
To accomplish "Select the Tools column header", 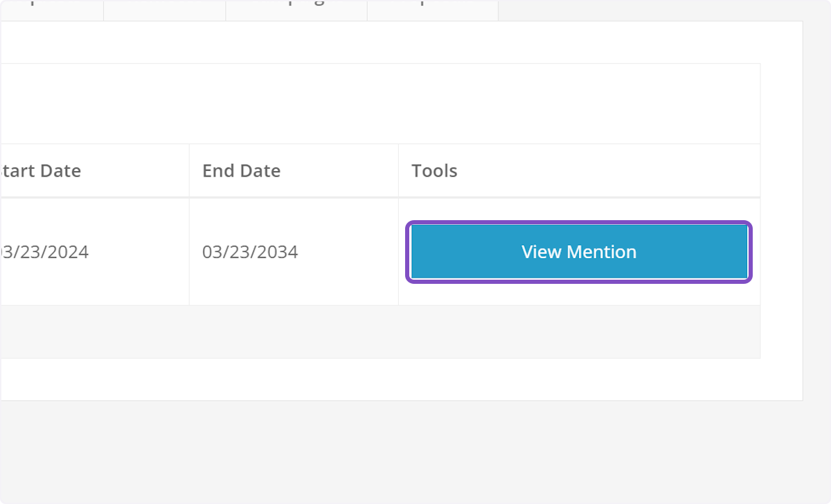I will (x=434, y=170).
